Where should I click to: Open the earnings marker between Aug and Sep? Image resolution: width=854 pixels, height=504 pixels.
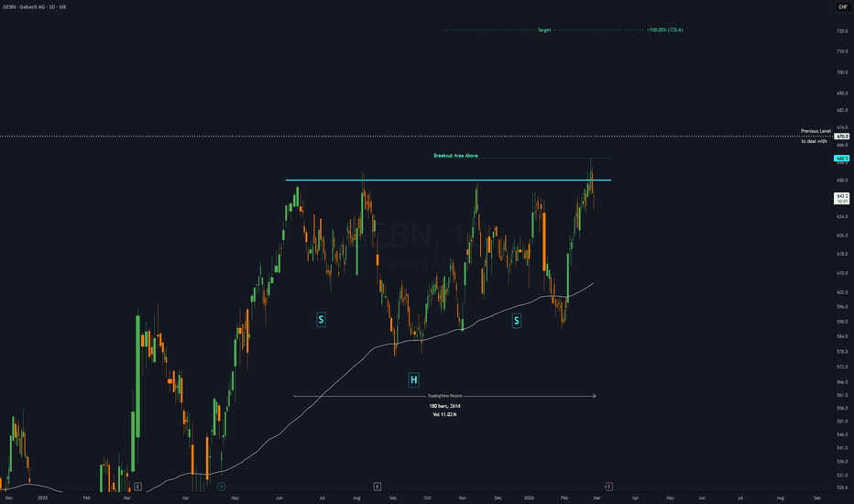point(377,487)
